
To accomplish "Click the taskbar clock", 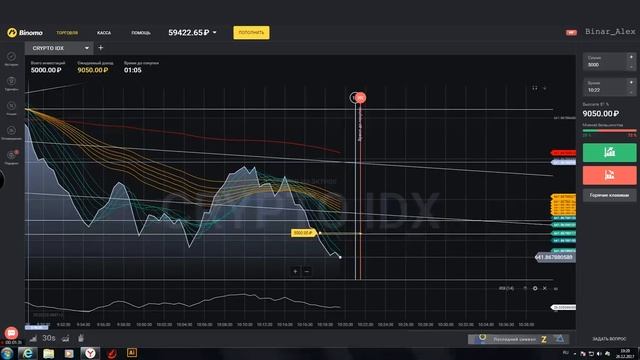I will pyautogui.click(x=625, y=353).
